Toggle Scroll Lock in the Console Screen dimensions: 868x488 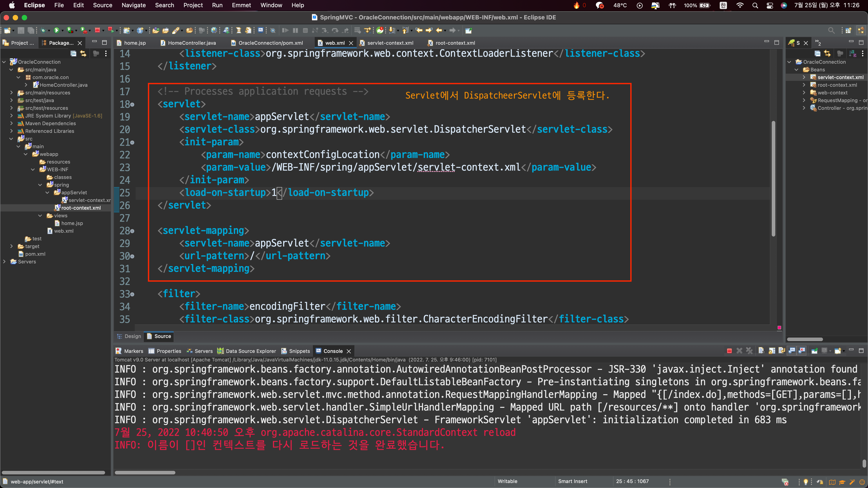772,351
